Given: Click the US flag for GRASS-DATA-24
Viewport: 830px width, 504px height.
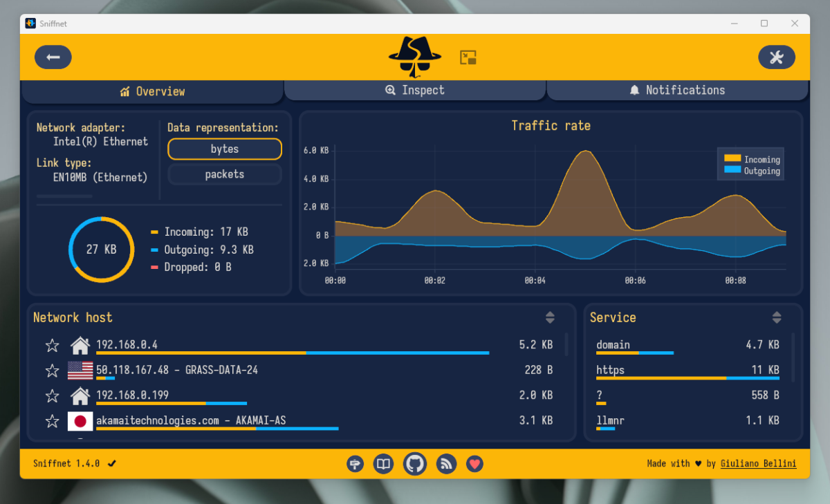Looking at the screenshot, I should pos(80,371).
